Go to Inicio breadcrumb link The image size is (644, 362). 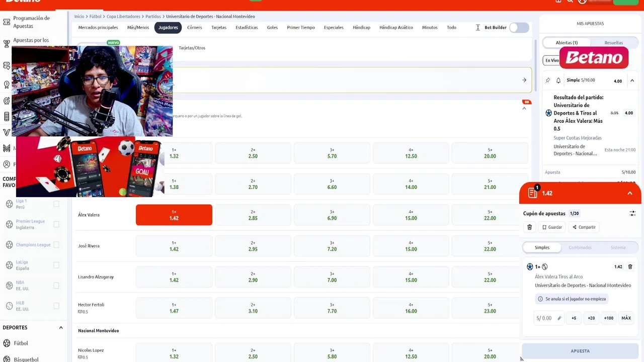79,17
